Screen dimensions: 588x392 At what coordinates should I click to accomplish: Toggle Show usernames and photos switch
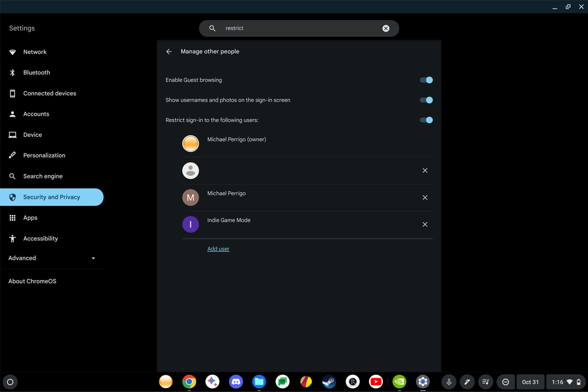click(426, 100)
